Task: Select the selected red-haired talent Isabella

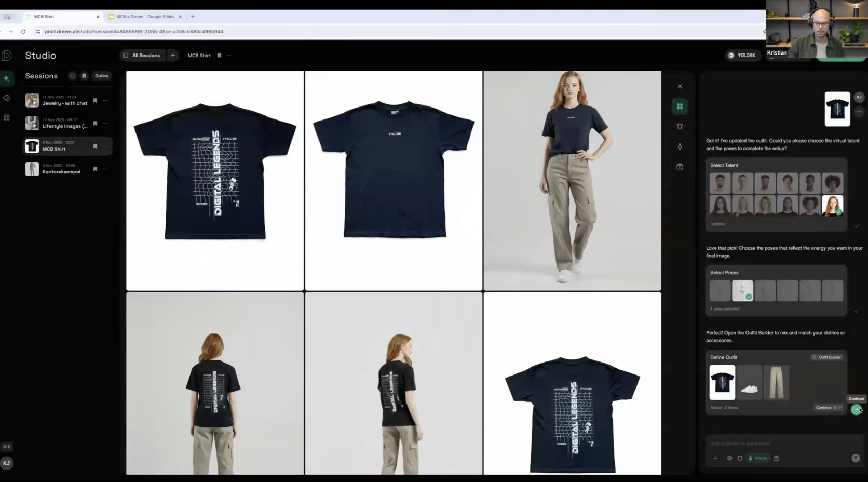Action: [832, 205]
